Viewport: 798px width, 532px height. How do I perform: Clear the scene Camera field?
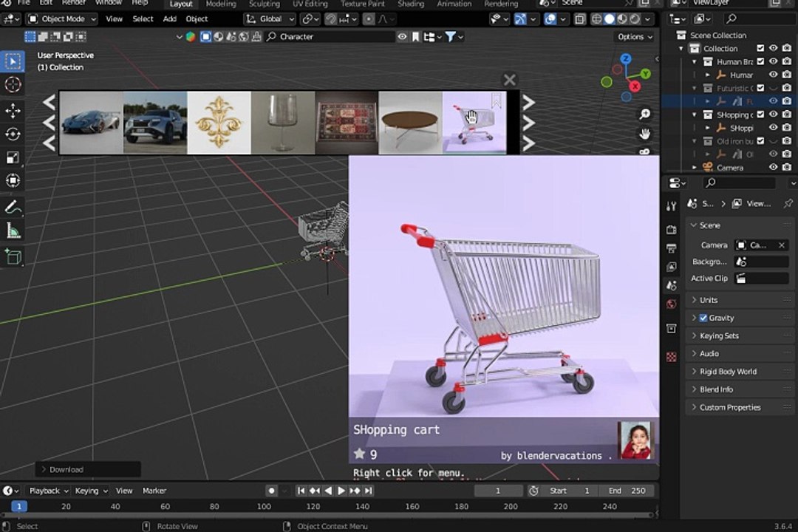click(782, 245)
